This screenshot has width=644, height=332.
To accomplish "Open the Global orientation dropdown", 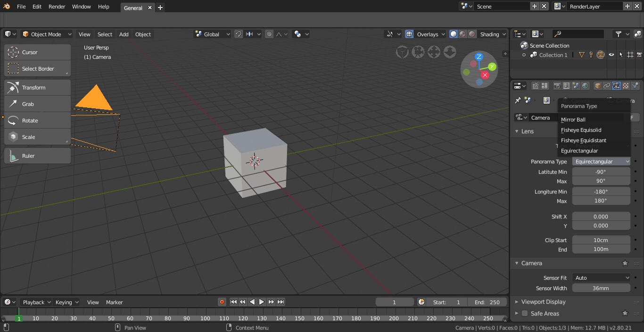I will pos(212,34).
